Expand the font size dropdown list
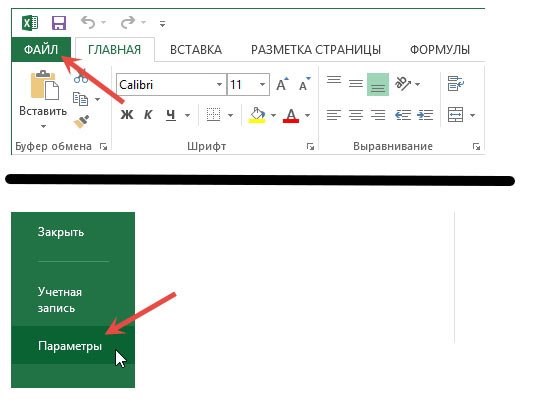The width and height of the screenshot is (537, 410). (262, 84)
